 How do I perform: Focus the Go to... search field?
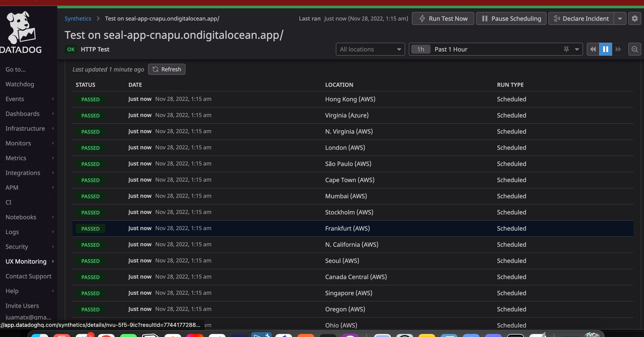point(15,69)
